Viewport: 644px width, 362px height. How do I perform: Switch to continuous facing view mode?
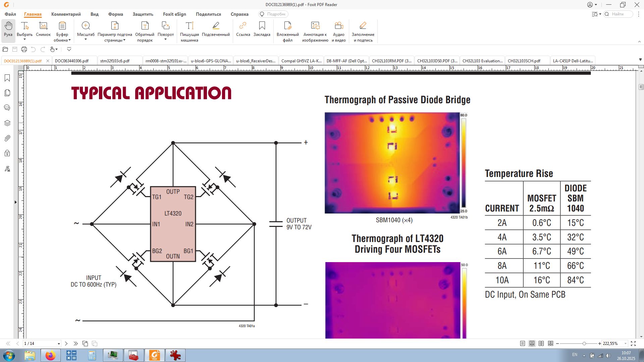click(550, 344)
